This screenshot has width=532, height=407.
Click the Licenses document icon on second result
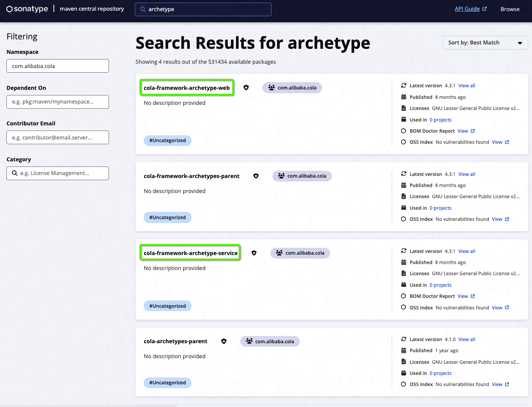point(404,196)
